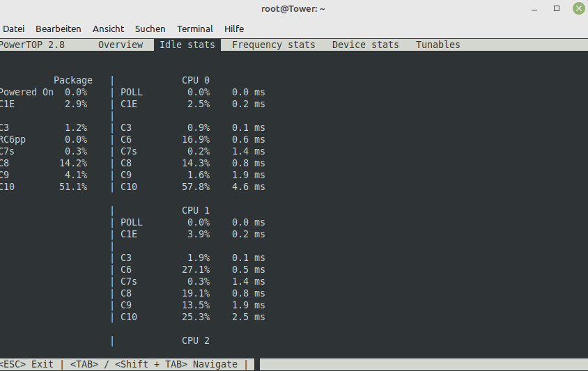The width and height of the screenshot is (588, 371).
Task: Maximize the terminal window
Action: click(557, 8)
